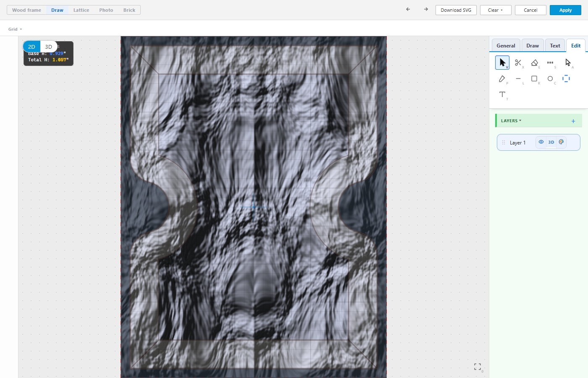Image resolution: width=588 pixels, height=378 pixels.
Task: Switch to Photo mode
Action: [x=106, y=10]
